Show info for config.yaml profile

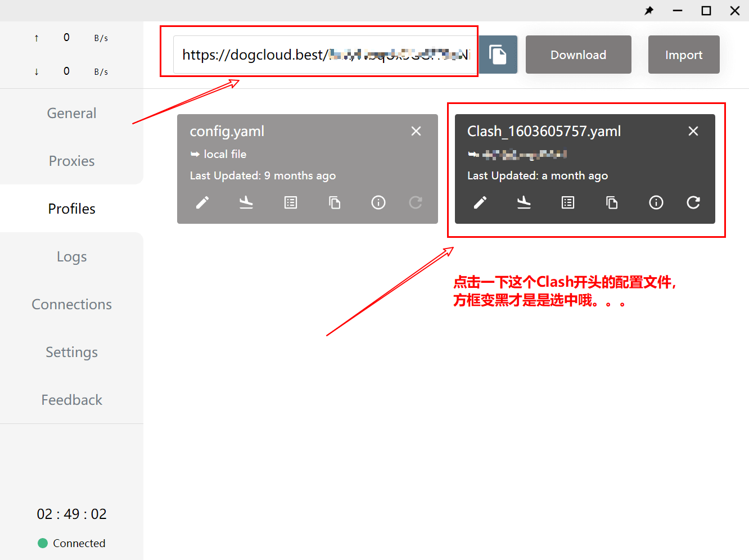pos(378,202)
